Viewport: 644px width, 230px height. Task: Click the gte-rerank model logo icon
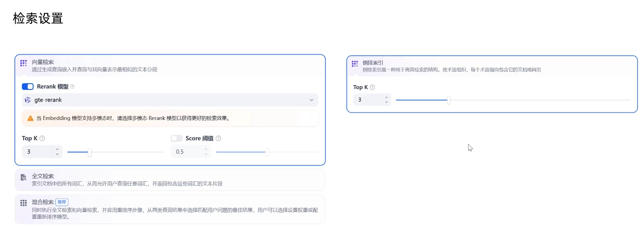point(28,100)
